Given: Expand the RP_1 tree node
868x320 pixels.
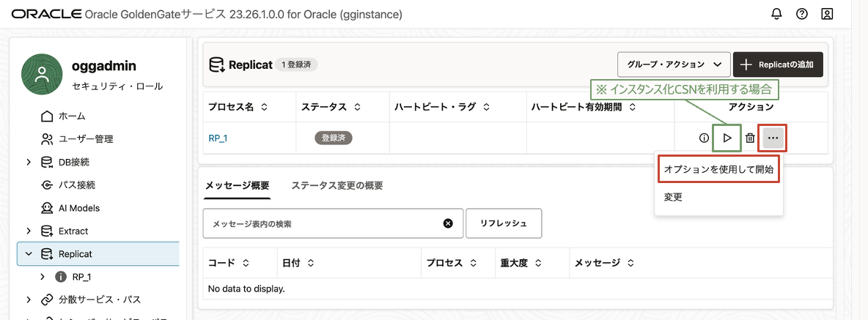Looking at the screenshot, I should [43, 277].
